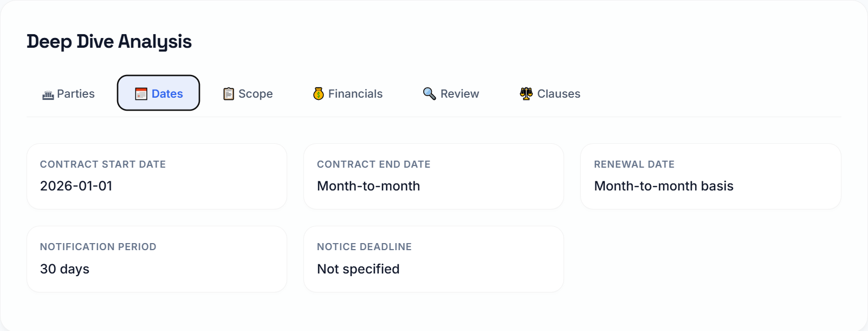Screen dimensions: 868x331
Task: Click the Contract Start Date card
Action: tap(157, 176)
